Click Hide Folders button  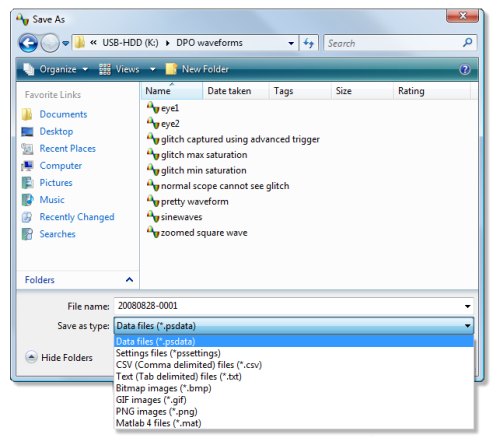pyautogui.click(x=59, y=357)
